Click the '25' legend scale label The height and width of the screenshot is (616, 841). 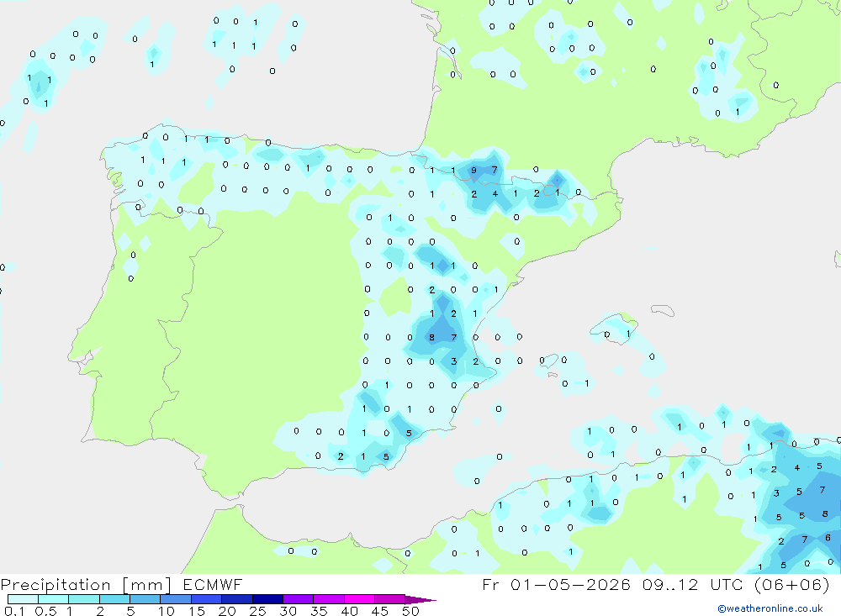point(257,611)
